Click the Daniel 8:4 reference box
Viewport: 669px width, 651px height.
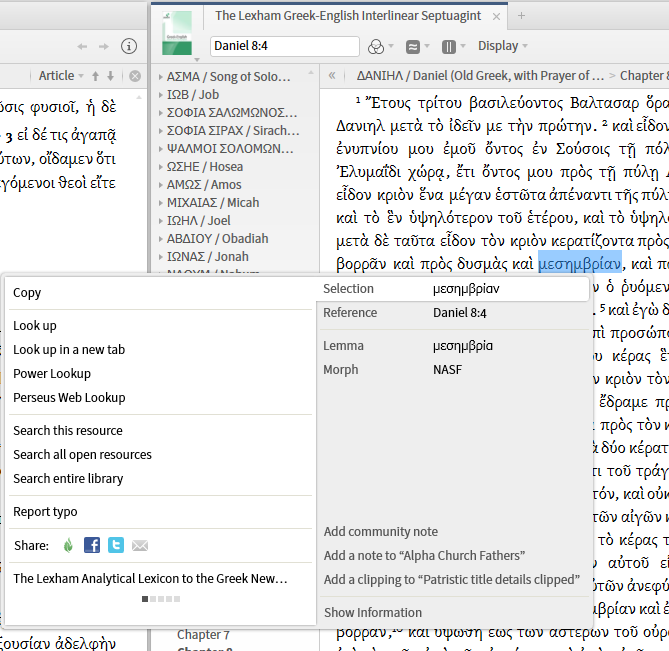point(285,46)
